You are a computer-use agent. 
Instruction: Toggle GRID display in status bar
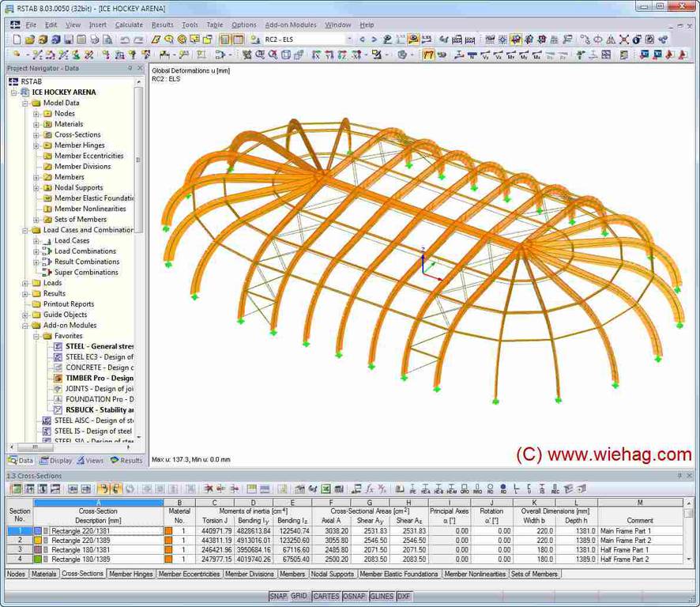point(299,597)
